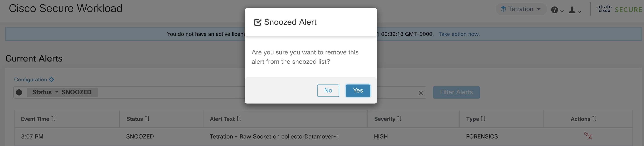Viewport: 644px width, 146px height.
Task: Click the Cisco Secure logo
Action: 619,9
